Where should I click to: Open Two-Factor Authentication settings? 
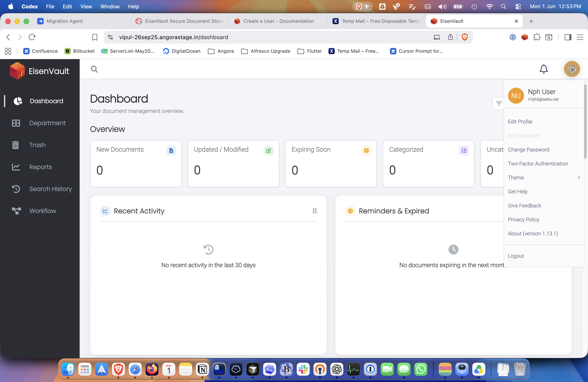coord(538,164)
